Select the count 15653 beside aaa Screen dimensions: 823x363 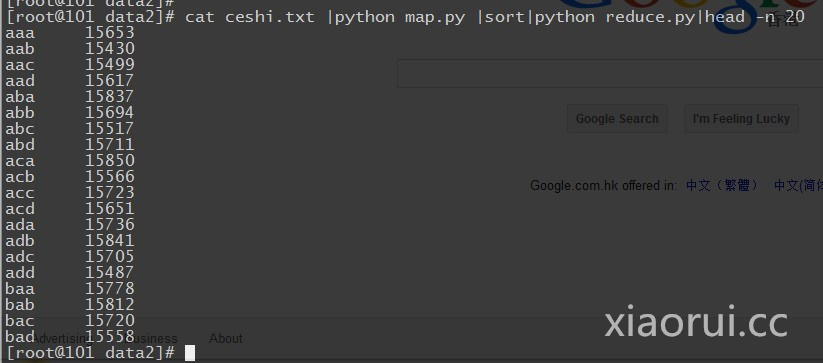[110, 33]
